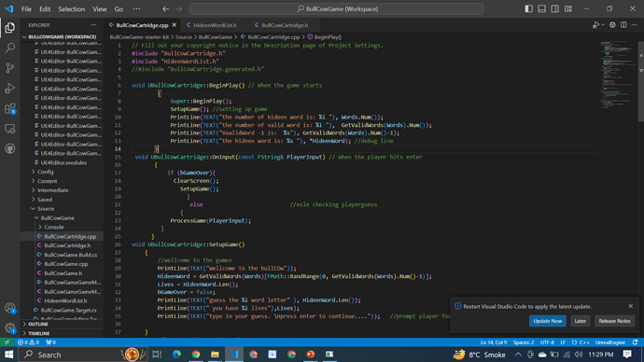644x362 pixels.
Task: Go back with the navigation arrow
Action: 165,9
